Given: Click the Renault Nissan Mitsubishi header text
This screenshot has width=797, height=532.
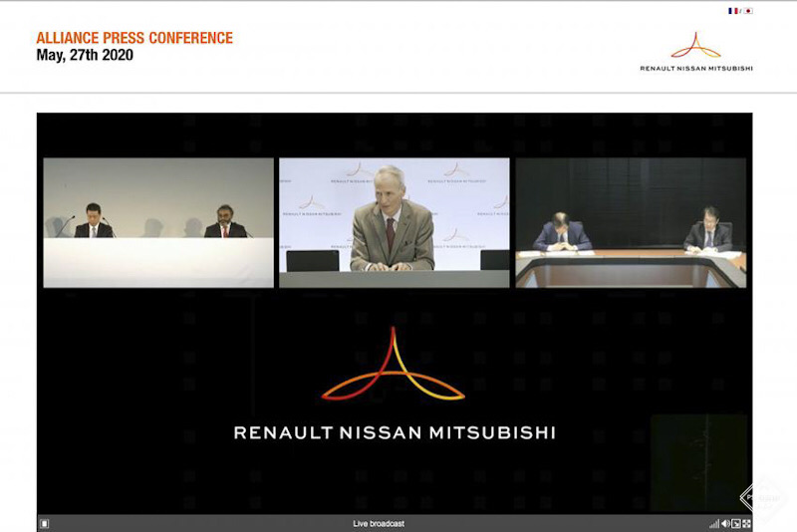Looking at the screenshot, I should point(695,68).
